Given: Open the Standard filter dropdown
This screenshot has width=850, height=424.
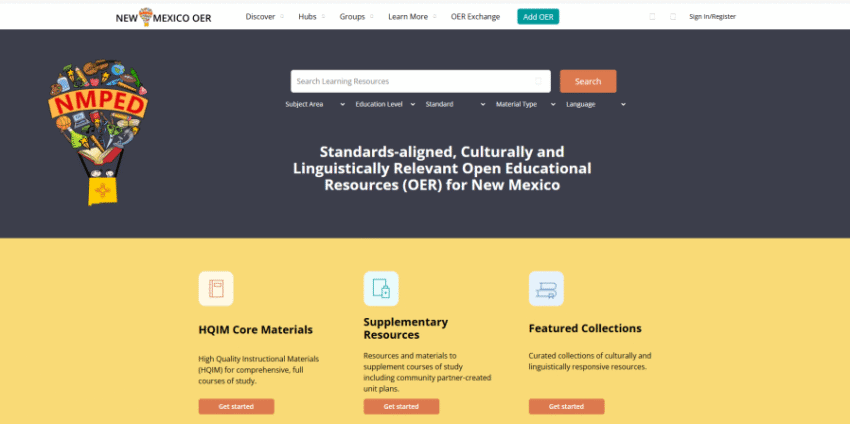Looking at the screenshot, I should (x=455, y=104).
